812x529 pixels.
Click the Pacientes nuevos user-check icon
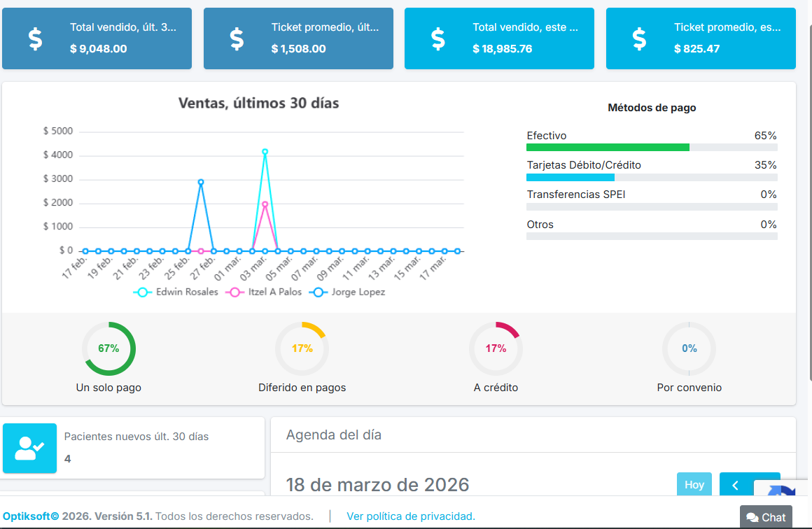[x=29, y=448]
